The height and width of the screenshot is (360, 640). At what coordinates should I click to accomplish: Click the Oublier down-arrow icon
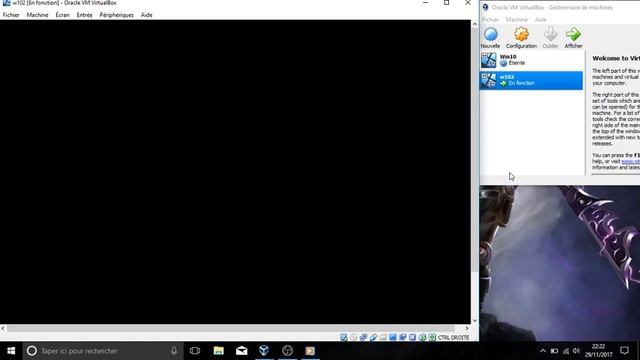coord(550,35)
